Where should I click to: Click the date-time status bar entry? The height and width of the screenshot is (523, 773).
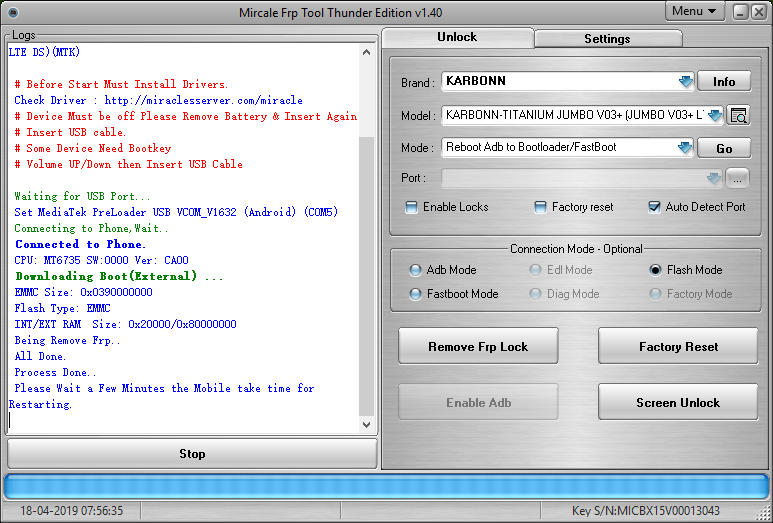coord(71,511)
